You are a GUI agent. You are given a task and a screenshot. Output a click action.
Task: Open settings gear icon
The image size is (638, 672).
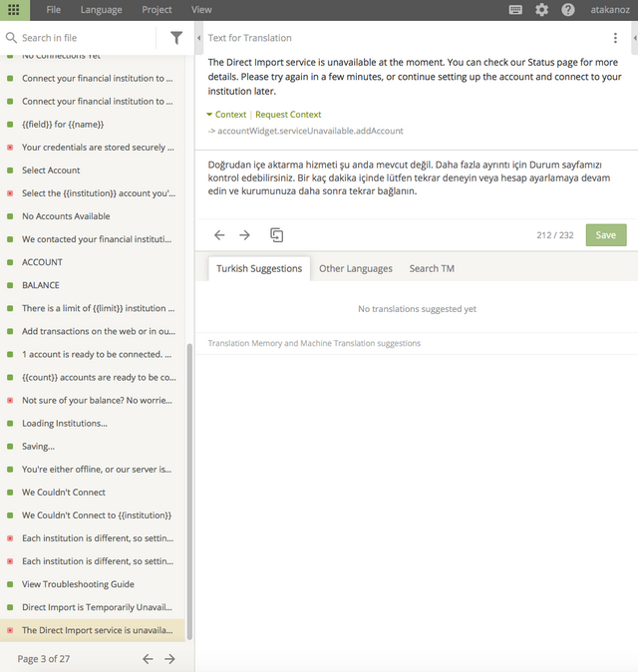[541, 10]
